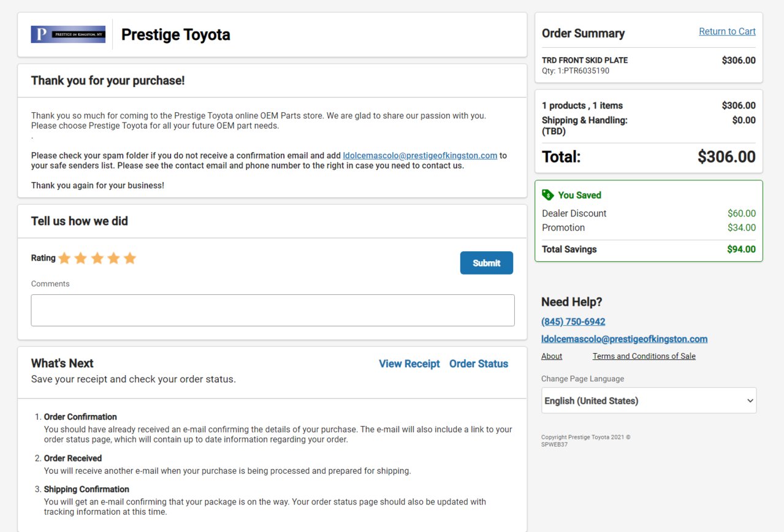The image size is (784, 532).
Task: Click the TRD FRONT SKID PLATE item name
Action: (x=585, y=60)
